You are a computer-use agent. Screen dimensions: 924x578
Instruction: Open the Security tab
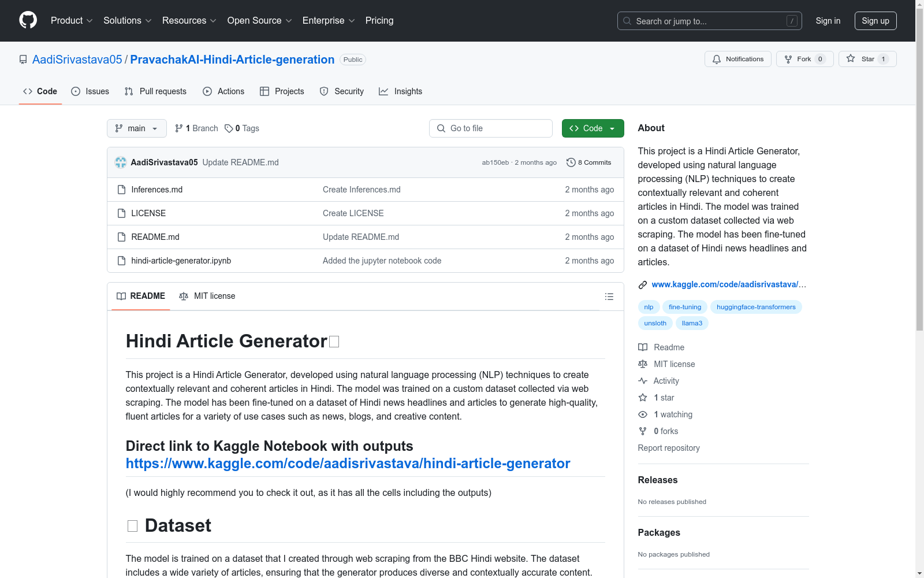pos(342,91)
